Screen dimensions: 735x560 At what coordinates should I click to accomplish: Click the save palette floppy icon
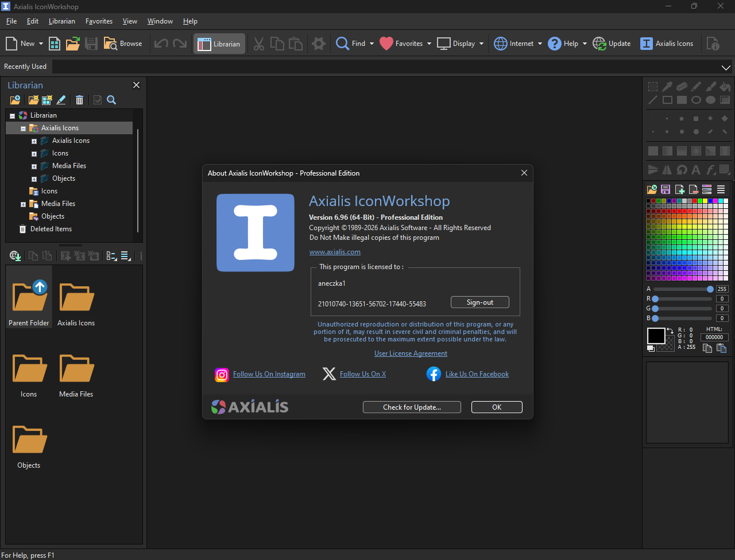coord(666,189)
